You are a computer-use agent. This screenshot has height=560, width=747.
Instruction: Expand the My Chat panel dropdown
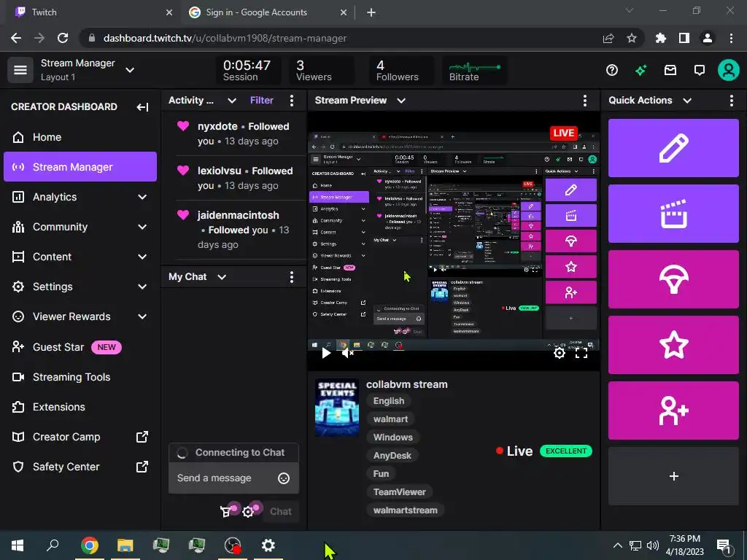pyautogui.click(x=222, y=277)
